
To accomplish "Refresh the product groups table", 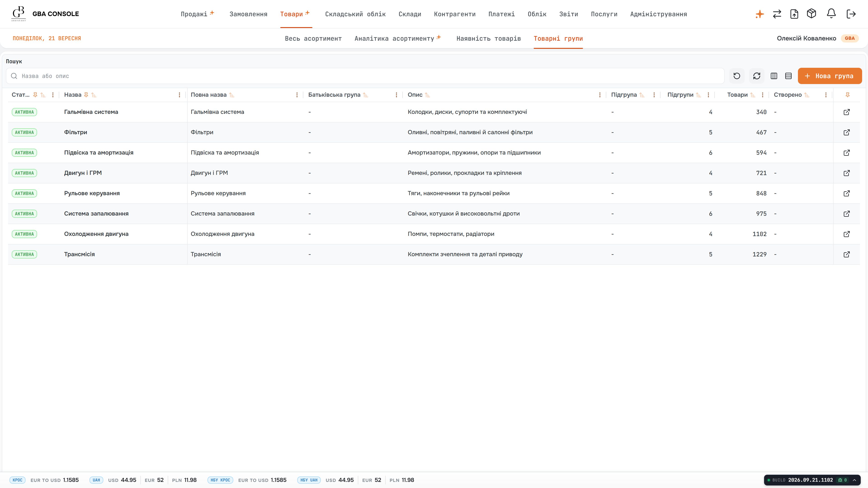I will (x=757, y=76).
